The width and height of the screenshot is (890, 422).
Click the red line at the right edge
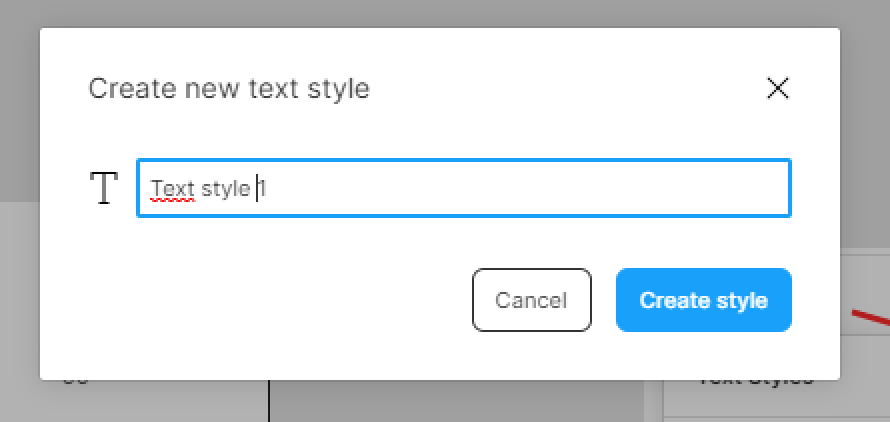pyautogui.click(x=871, y=317)
